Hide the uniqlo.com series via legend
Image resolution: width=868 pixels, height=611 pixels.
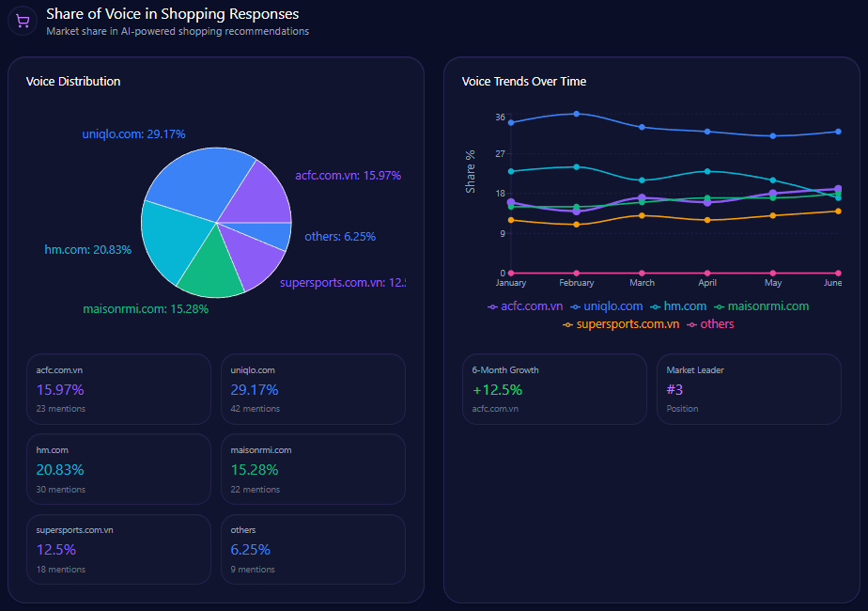point(607,306)
